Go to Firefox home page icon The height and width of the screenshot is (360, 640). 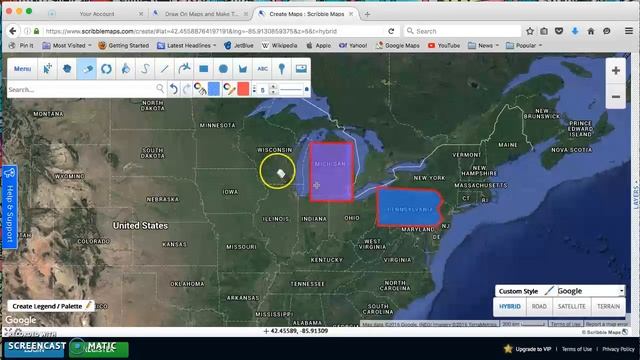point(591,31)
